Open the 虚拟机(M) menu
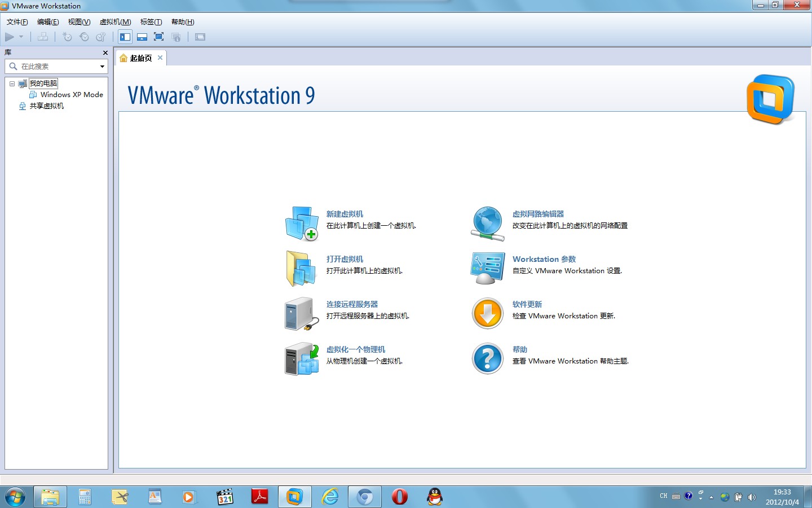Screen dimensions: 812x508 click(115, 22)
